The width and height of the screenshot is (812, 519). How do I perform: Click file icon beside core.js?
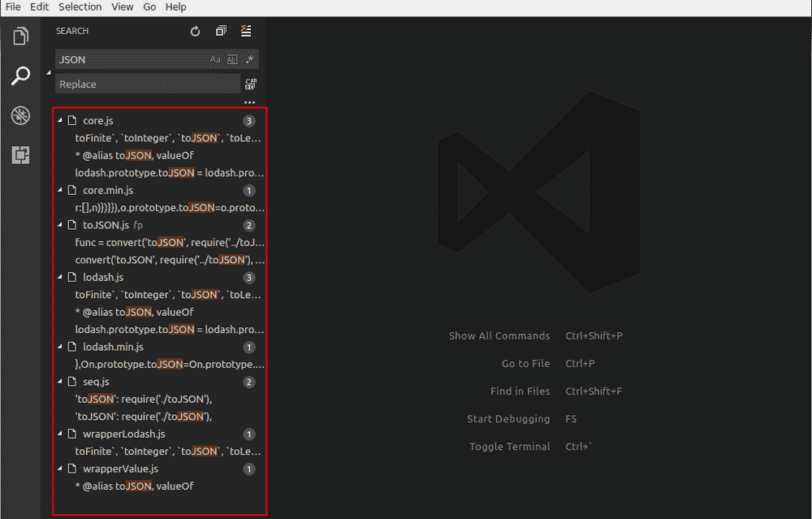(72, 120)
